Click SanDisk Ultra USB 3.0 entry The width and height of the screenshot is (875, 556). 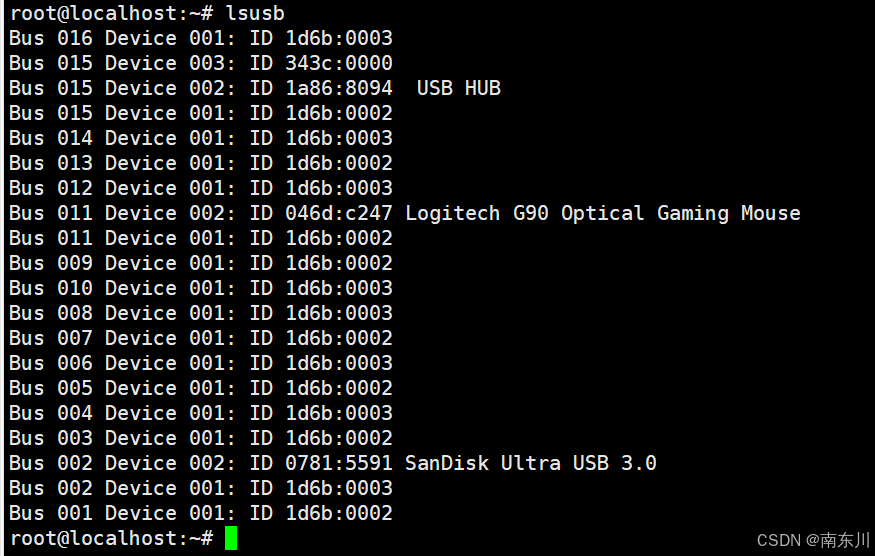pyautogui.click(x=531, y=463)
